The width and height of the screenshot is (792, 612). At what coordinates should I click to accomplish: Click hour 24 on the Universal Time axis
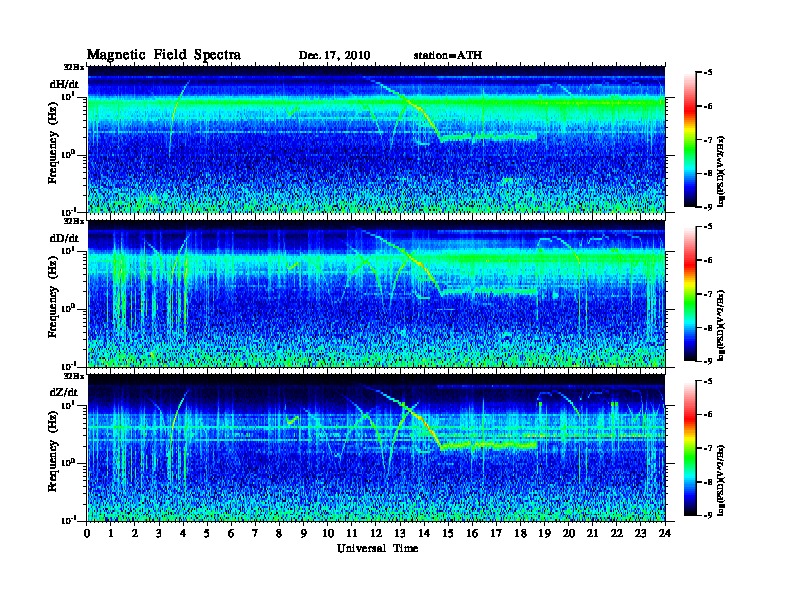tap(665, 533)
